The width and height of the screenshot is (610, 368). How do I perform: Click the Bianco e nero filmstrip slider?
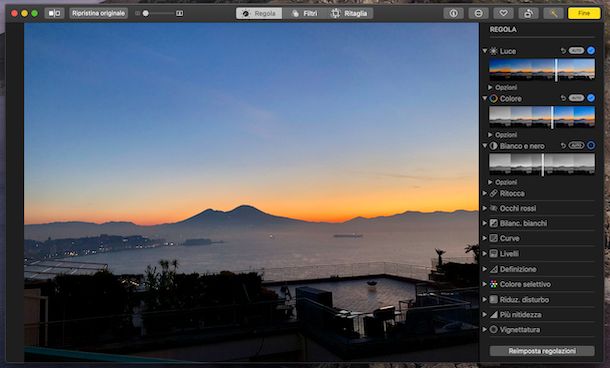pyautogui.click(x=542, y=164)
